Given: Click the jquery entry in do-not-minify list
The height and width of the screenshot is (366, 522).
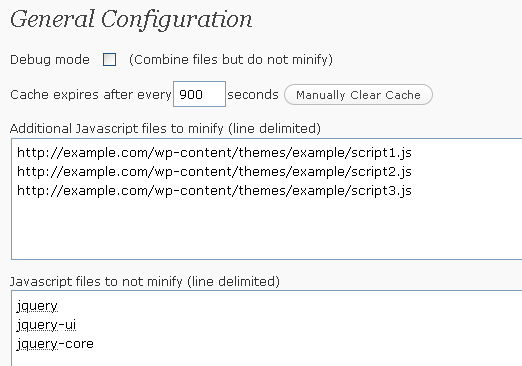Looking at the screenshot, I should tap(37, 306).
